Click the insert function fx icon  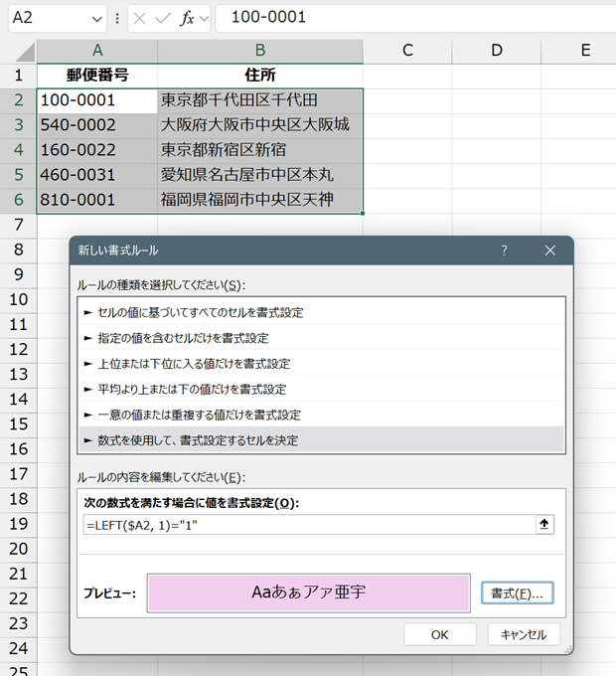187,18
